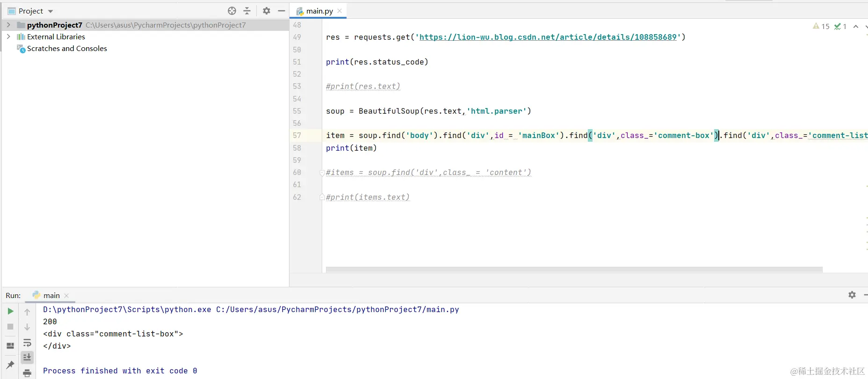Open Project panel settings gear
This screenshot has height=379, width=868.
pyautogui.click(x=267, y=11)
